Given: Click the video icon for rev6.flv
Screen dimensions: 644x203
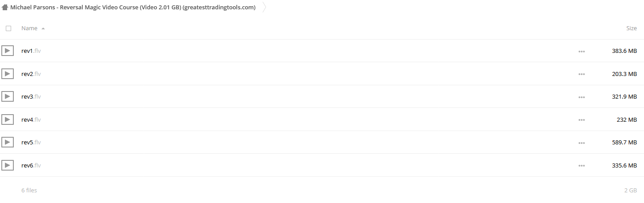Looking at the screenshot, I should tap(7, 165).
